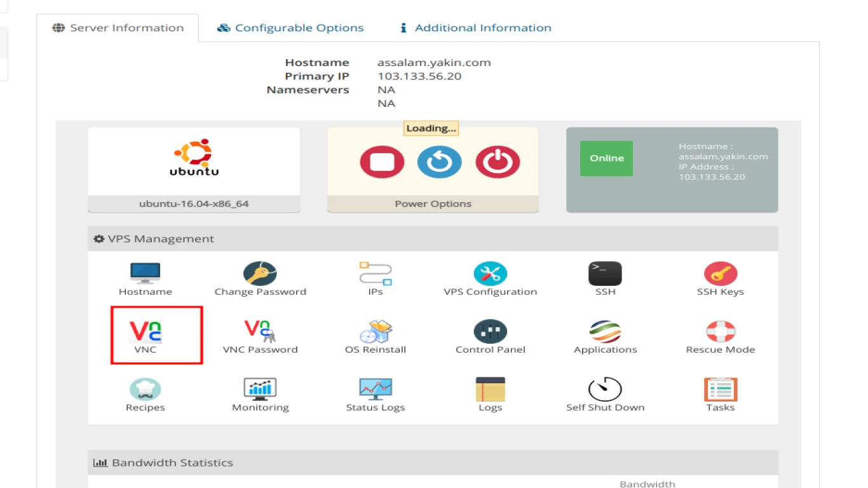Click the Nameservers label
Screen dimensions: 868x488
coord(308,90)
